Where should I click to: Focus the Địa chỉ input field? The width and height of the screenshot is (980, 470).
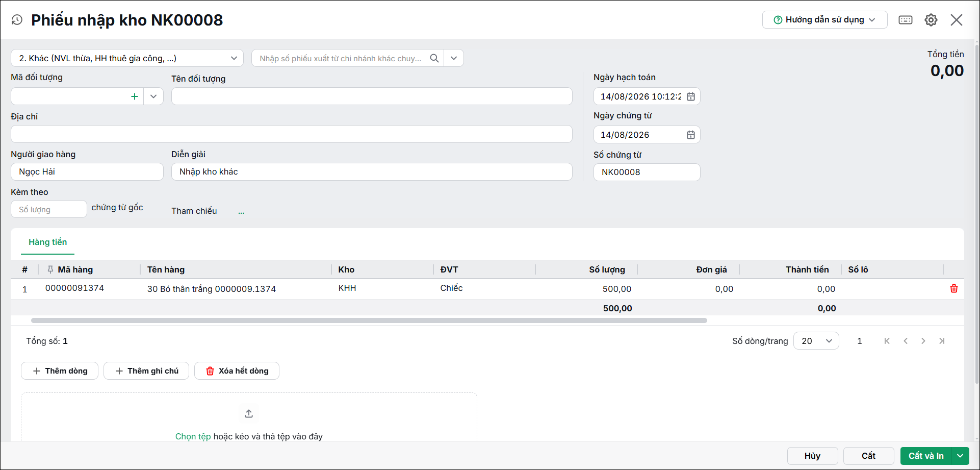pyautogui.click(x=292, y=134)
